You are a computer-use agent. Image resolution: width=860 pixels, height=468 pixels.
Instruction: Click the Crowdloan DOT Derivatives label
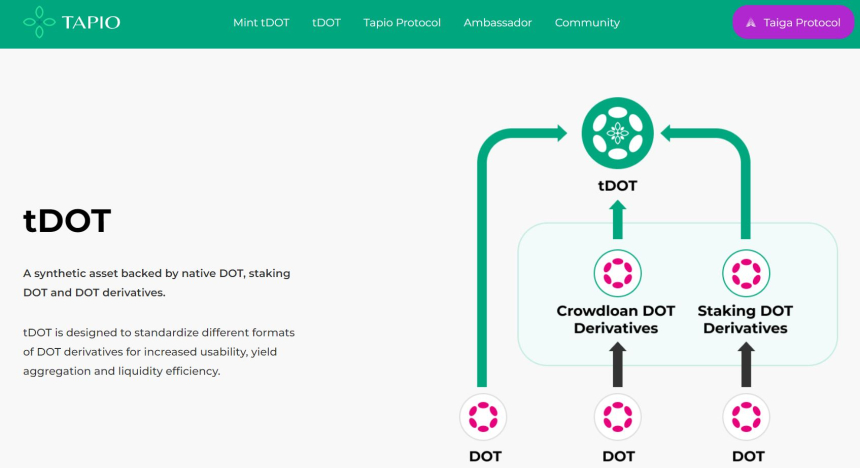[615, 319]
